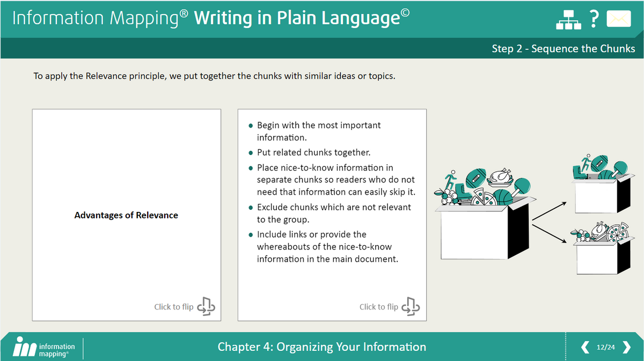Click the Chapter 4 footer title
Viewport: 644px width, 361px height.
click(x=322, y=347)
